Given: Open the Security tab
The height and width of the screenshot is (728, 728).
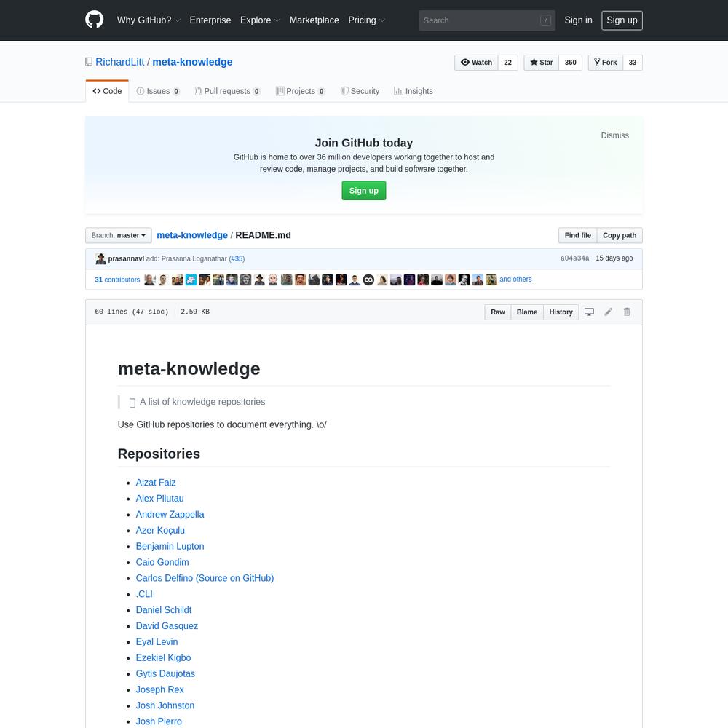Looking at the screenshot, I should (360, 91).
